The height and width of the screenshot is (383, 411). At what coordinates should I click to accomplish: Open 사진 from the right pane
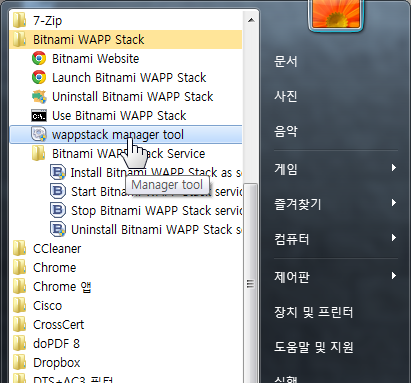click(285, 97)
